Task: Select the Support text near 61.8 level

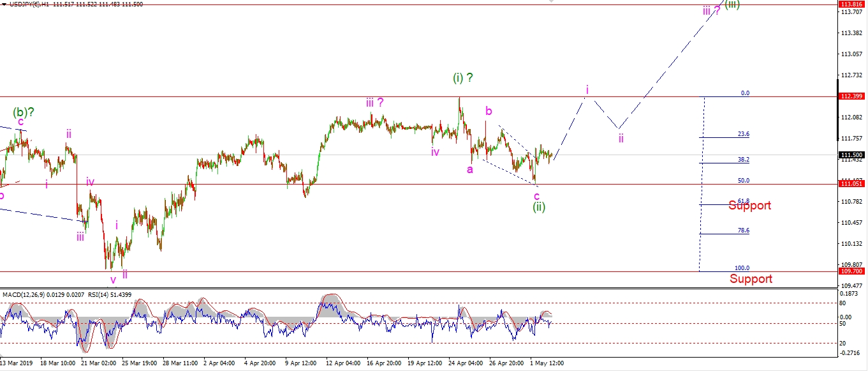Action: click(x=750, y=206)
